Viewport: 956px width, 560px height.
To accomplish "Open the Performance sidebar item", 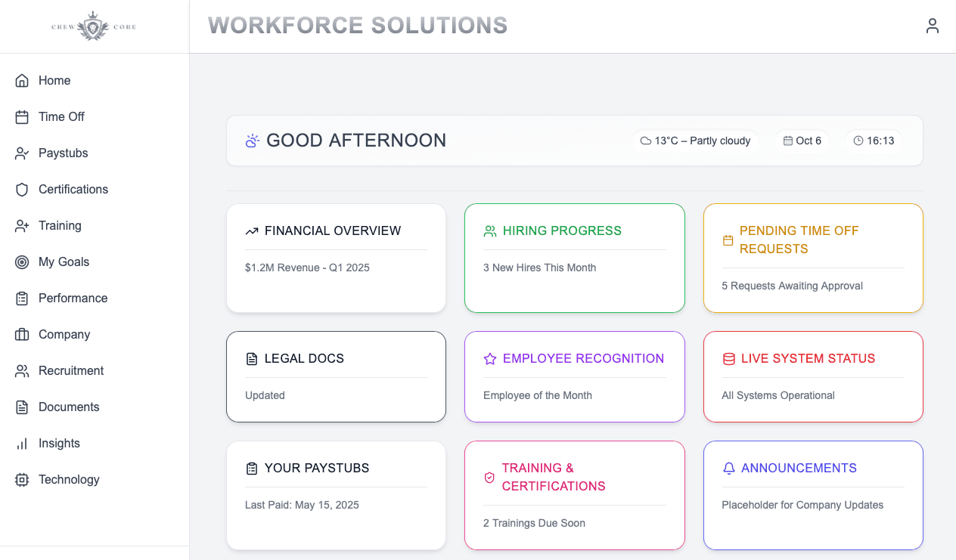I will click(x=73, y=299).
